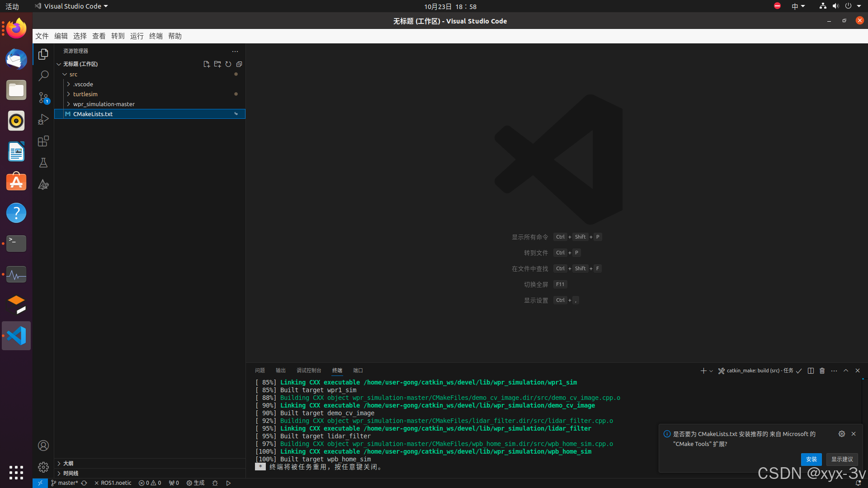This screenshot has height=488, width=868.
Task: Open notification gear settings for CMake prompt
Action: [842, 434]
